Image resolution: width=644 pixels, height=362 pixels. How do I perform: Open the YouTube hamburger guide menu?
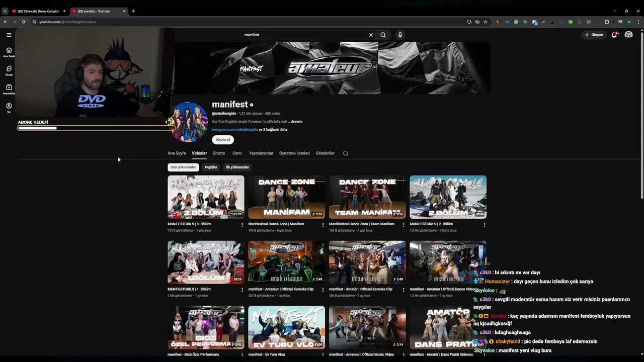pos(9,35)
